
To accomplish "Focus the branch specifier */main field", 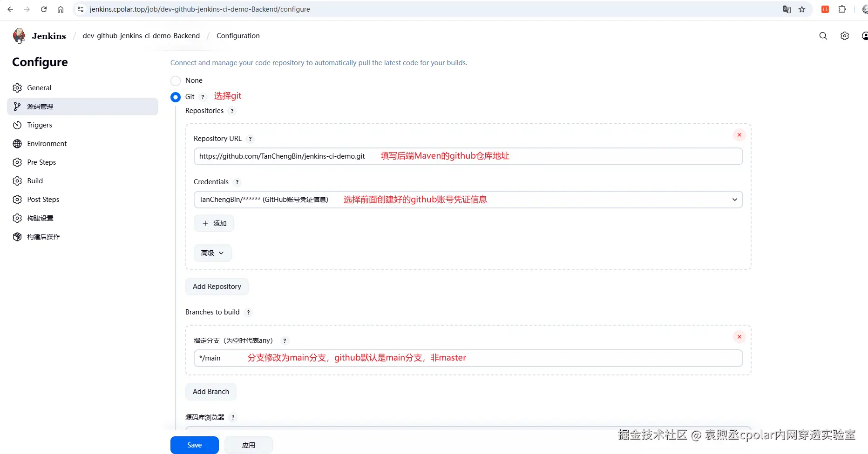I will pos(468,358).
